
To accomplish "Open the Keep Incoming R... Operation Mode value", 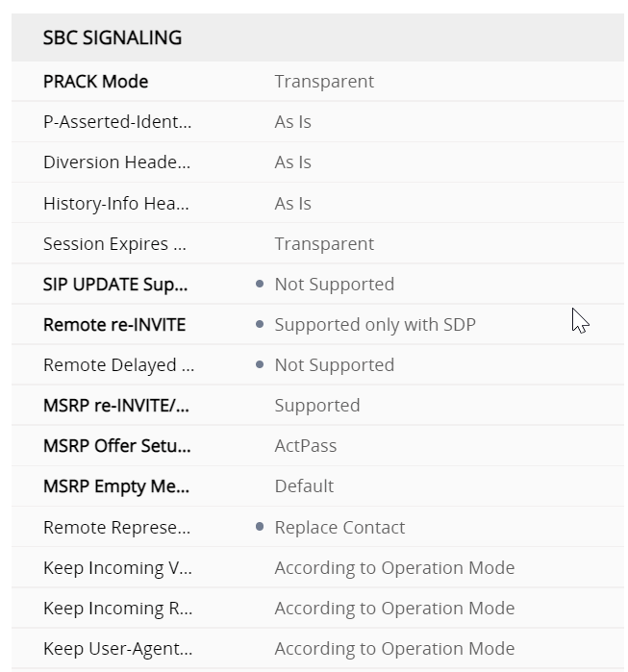I will 394,609.
